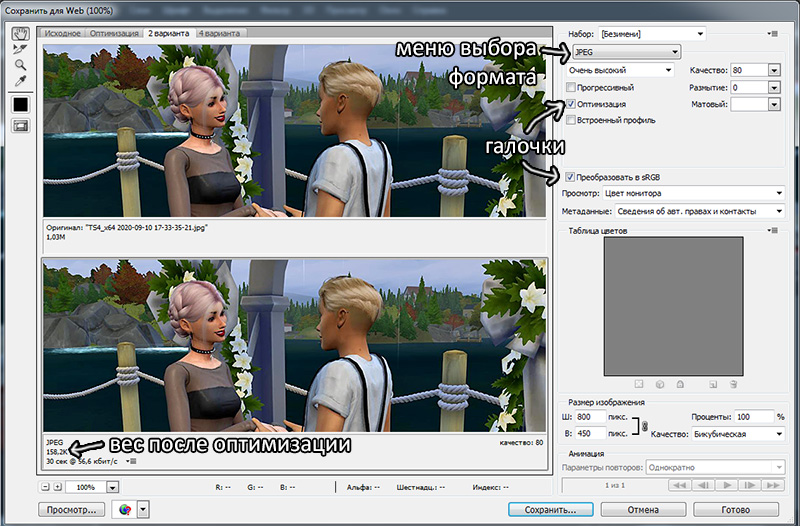Image resolution: width=800 pixels, height=526 pixels.
Task: Go to next animation frame
Action: coord(749,485)
